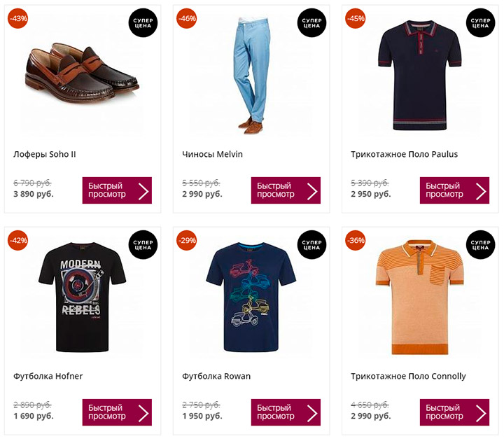Click the brown loafers product image
This screenshot has width=504, height=441.
click(82, 72)
